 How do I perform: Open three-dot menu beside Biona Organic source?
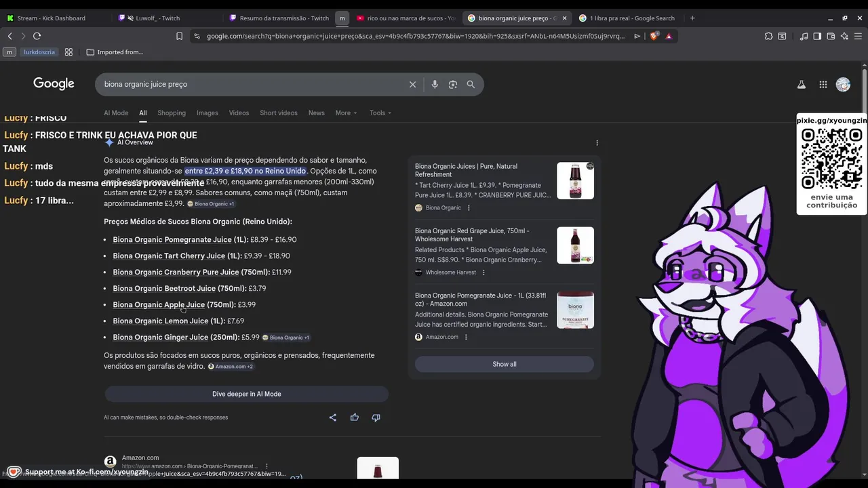pyautogui.click(x=469, y=208)
